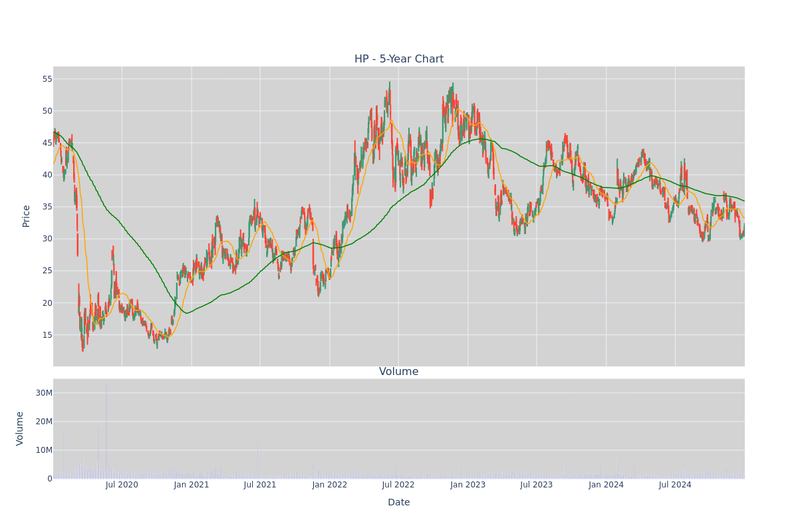Choose the "Jul 2021" date tick

260,485
